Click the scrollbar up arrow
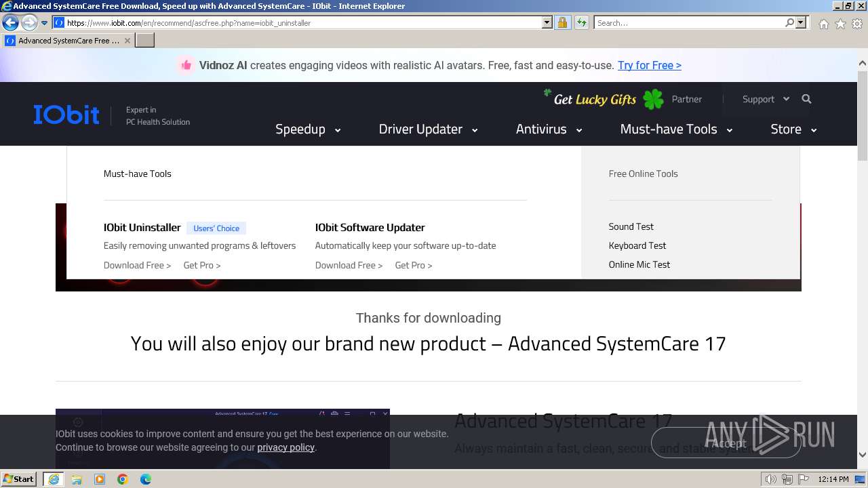 point(863,64)
